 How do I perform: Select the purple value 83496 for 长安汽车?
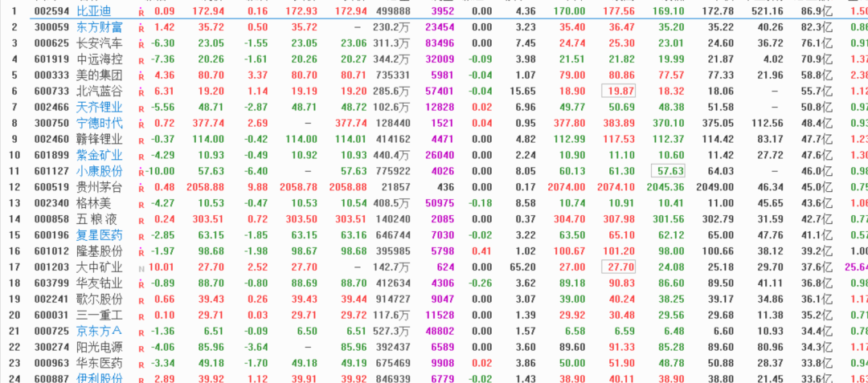point(440,43)
